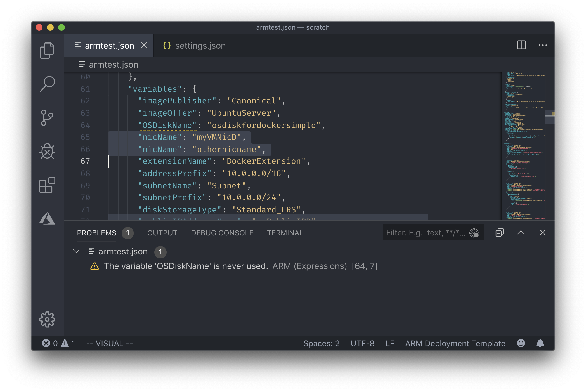Screen dimensions: 586x392
Task: Collapse the armtest.json problems group
Action: (76, 251)
